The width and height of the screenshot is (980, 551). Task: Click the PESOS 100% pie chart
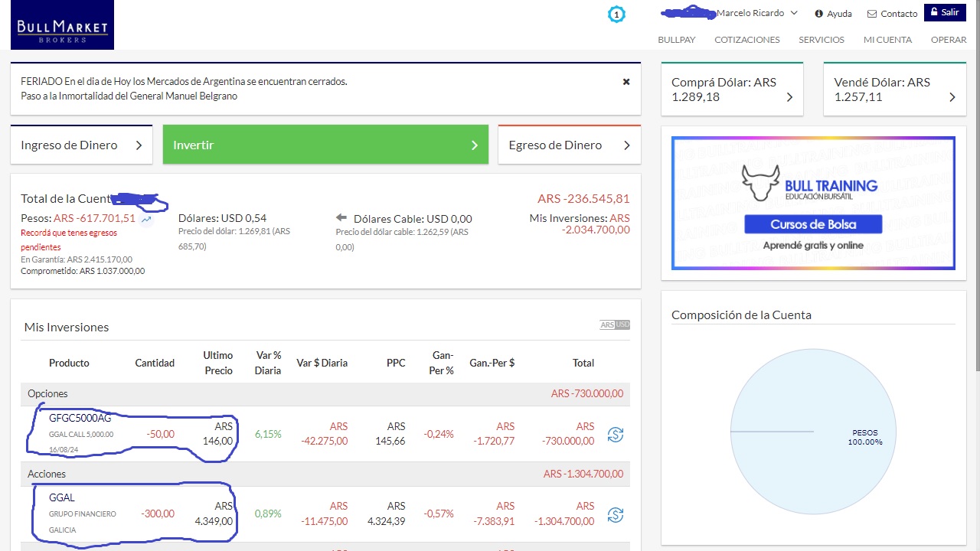813,432
